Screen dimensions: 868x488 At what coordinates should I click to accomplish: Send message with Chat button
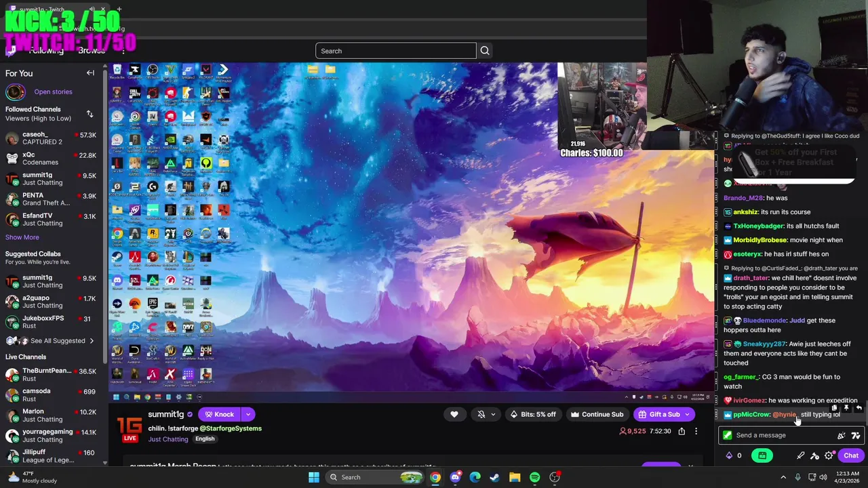pos(851,455)
